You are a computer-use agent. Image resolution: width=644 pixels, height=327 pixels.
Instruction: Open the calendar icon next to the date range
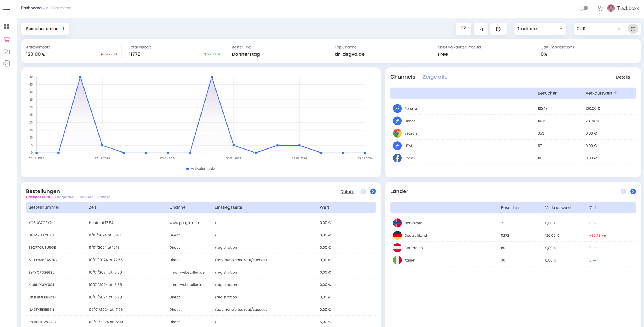click(633, 29)
